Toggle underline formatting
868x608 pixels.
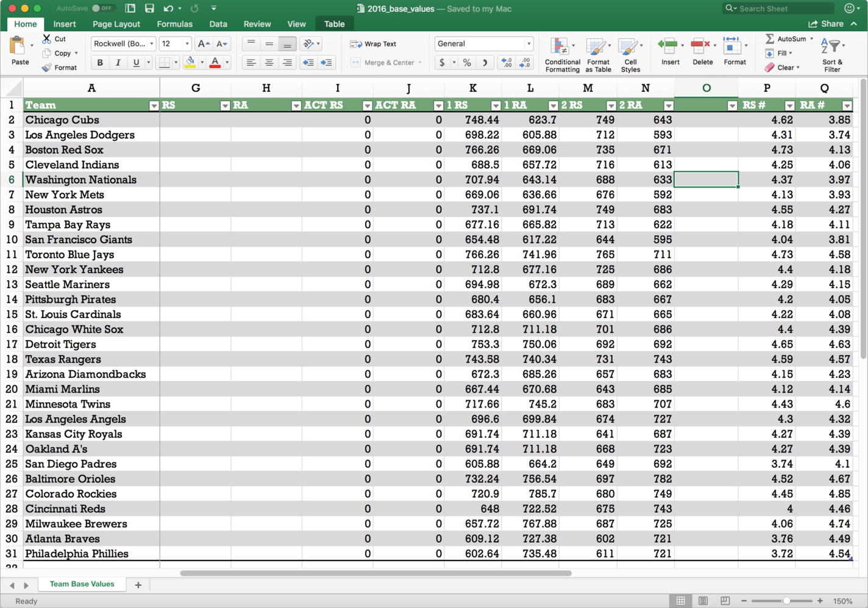coord(135,62)
